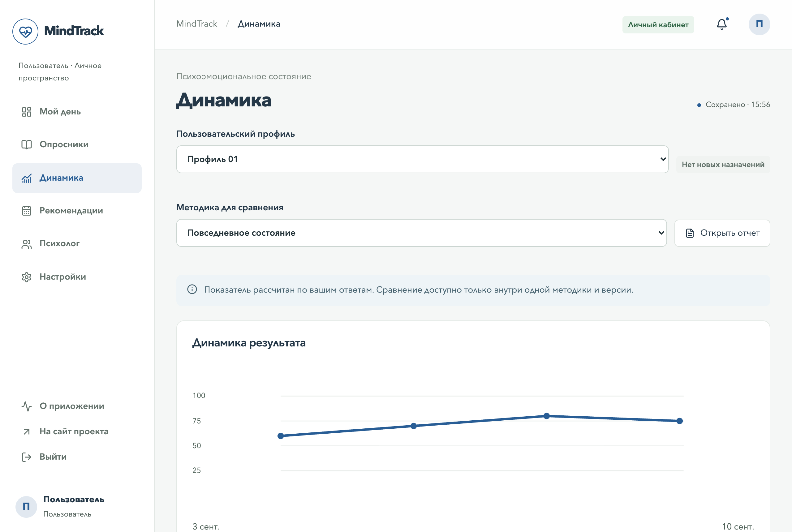Viewport: 792px width, 532px height.
Task: Go to Мой день section
Action: [x=77, y=112]
